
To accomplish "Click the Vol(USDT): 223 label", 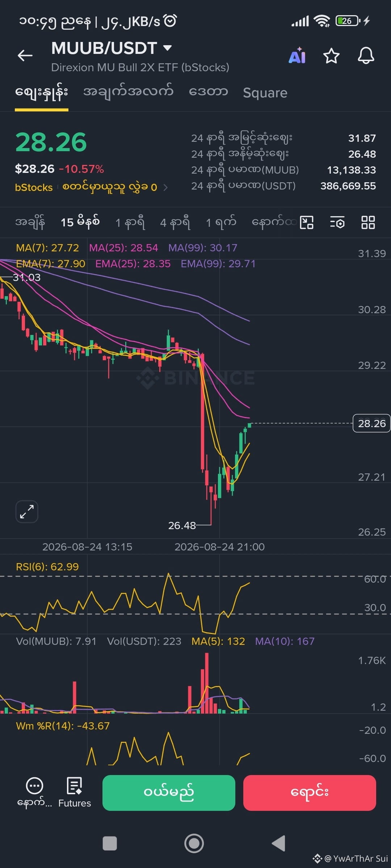I will (144, 641).
